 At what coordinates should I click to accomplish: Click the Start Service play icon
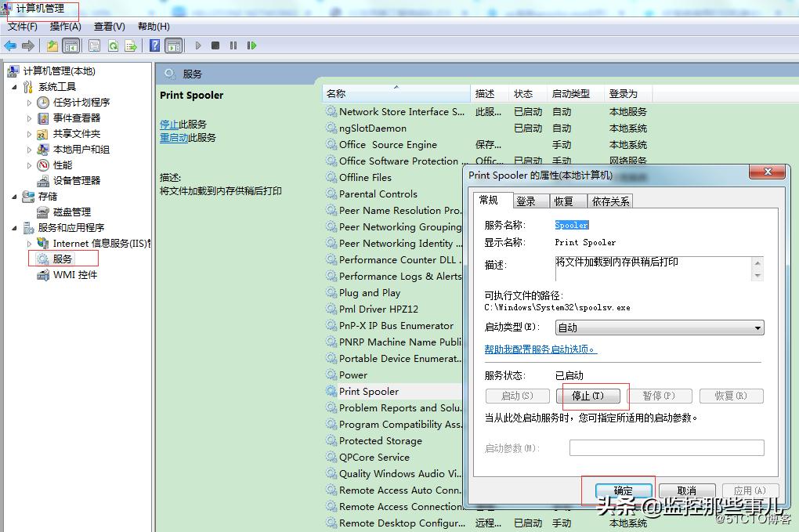point(197,45)
